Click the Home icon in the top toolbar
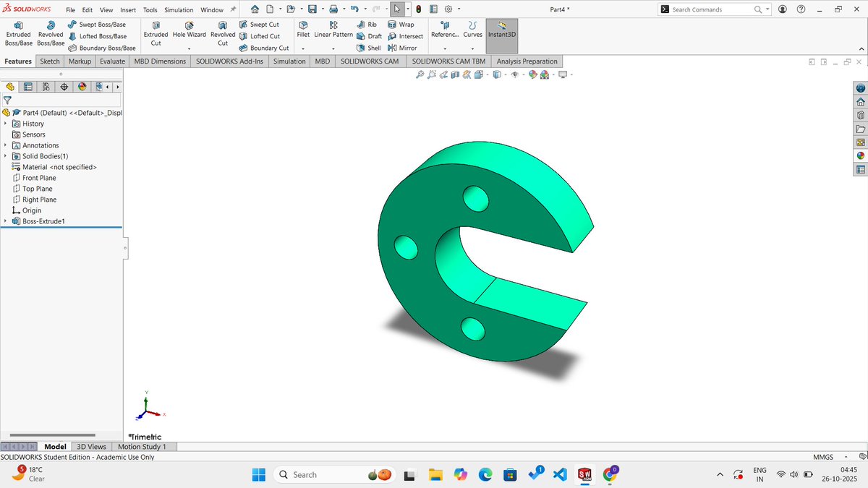Screen dimensions: 868x488 tap(255, 9)
